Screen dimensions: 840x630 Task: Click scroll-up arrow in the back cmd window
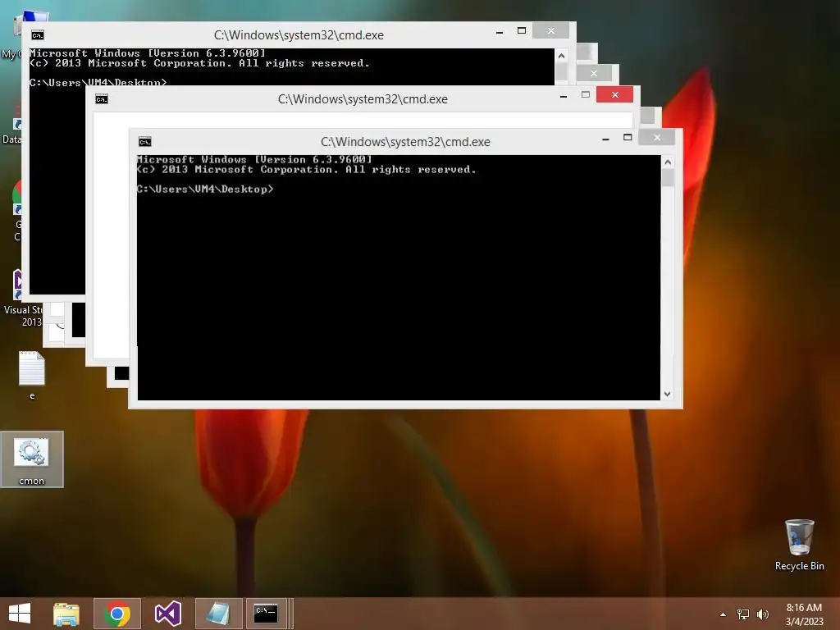pos(561,56)
